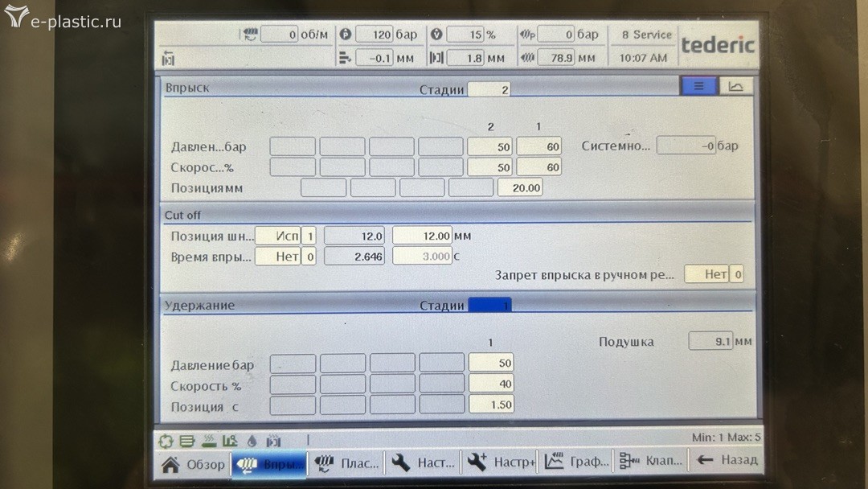
Task: Toggle the Позиция шнека Исп switch
Action: (277, 236)
